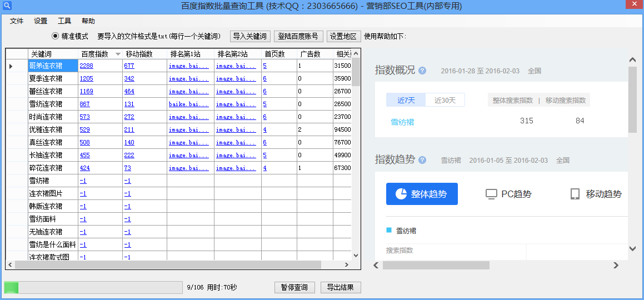Click the 广告数 column header
This screenshot has height=300, width=644.
click(x=315, y=54)
